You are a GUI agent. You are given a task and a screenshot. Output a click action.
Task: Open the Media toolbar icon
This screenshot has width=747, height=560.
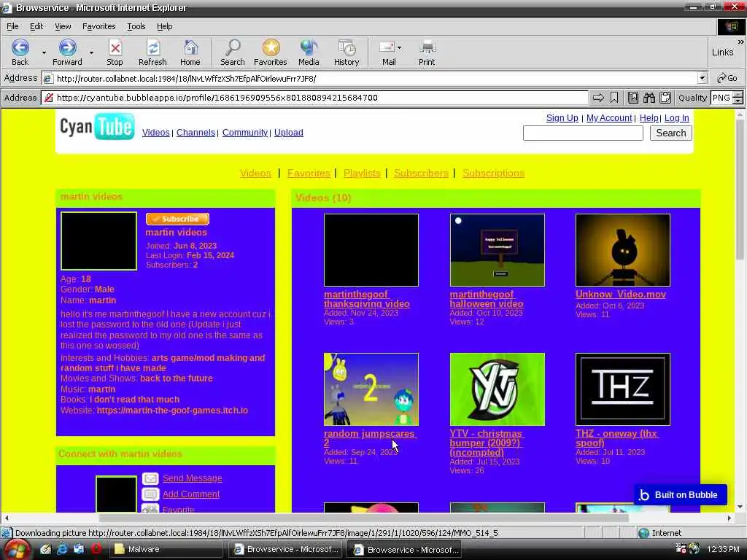click(x=309, y=48)
